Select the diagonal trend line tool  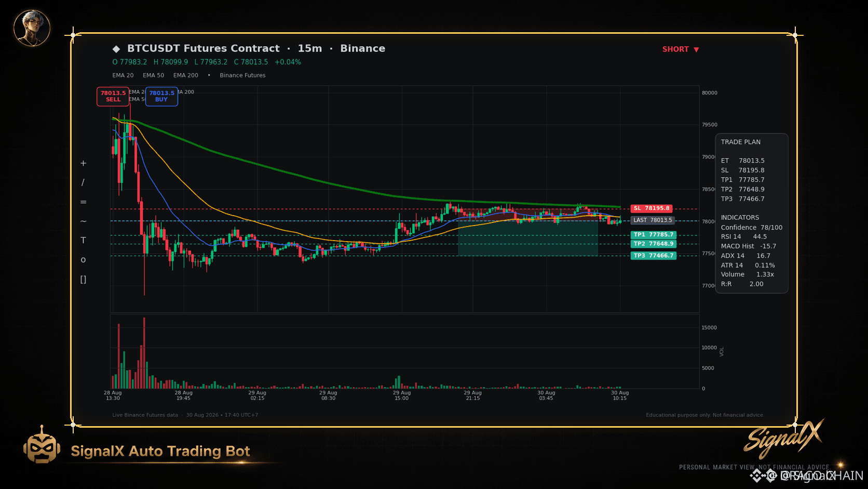[x=83, y=182]
